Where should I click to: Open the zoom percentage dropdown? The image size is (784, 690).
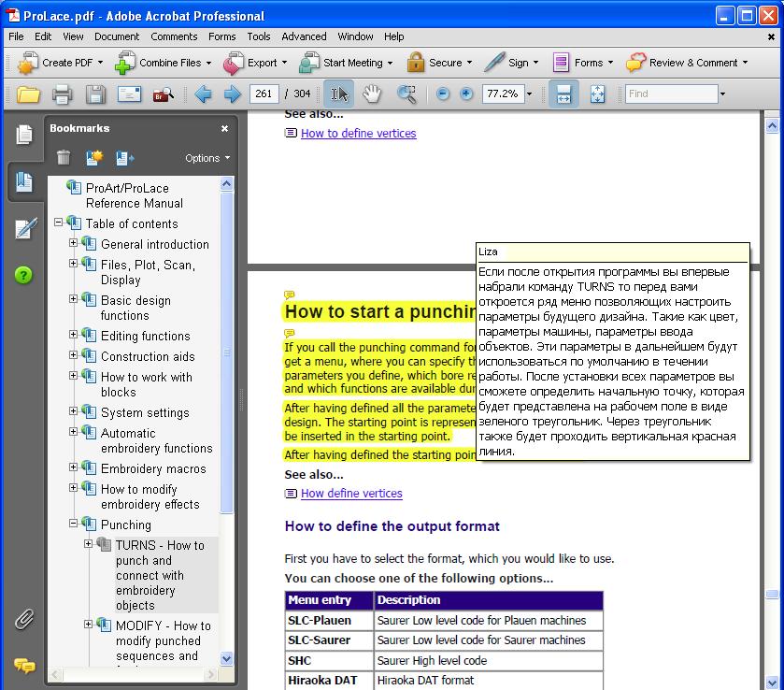pos(529,93)
